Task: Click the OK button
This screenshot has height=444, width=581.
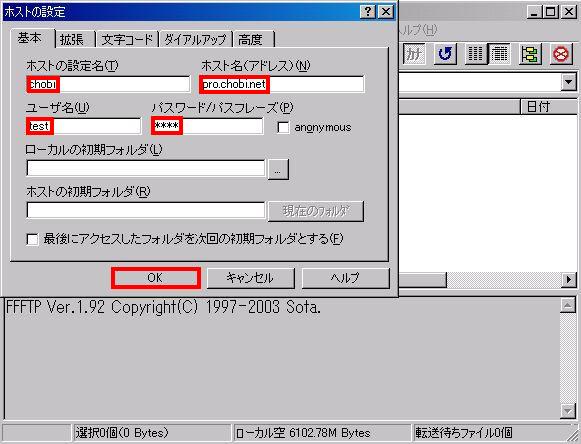Action: pyautogui.click(x=156, y=278)
